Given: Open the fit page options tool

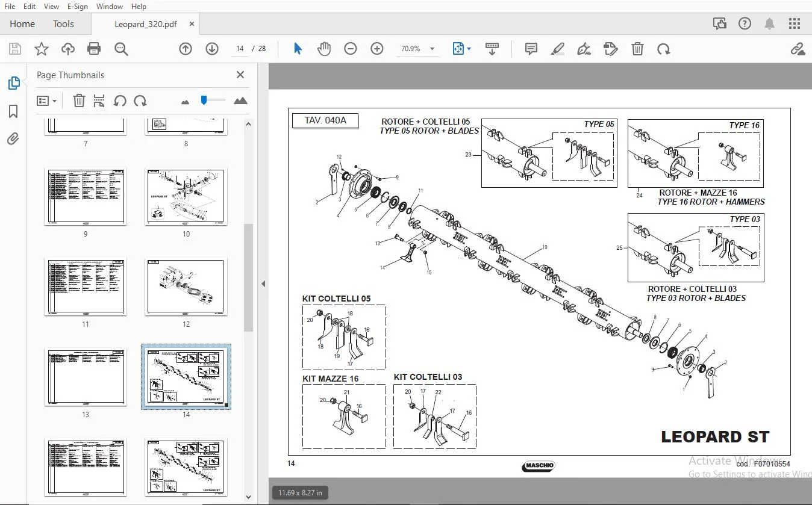Looking at the screenshot, I should click(x=462, y=49).
